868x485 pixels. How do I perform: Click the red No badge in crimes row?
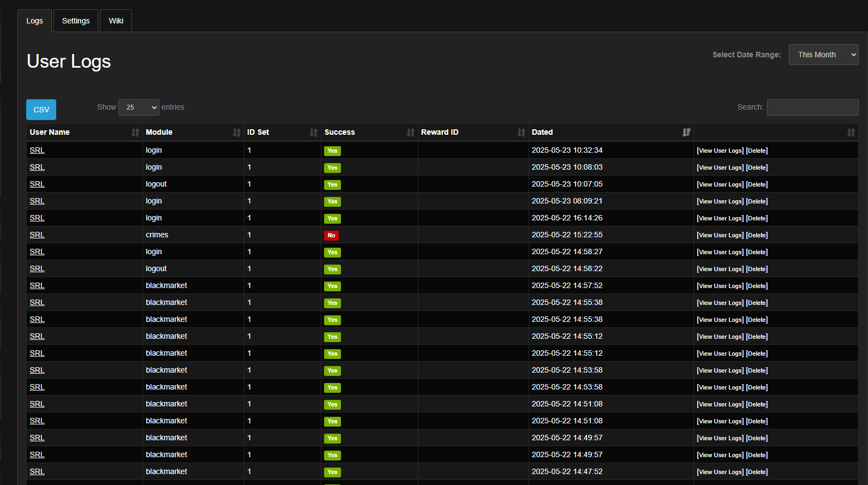pyautogui.click(x=331, y=236)
